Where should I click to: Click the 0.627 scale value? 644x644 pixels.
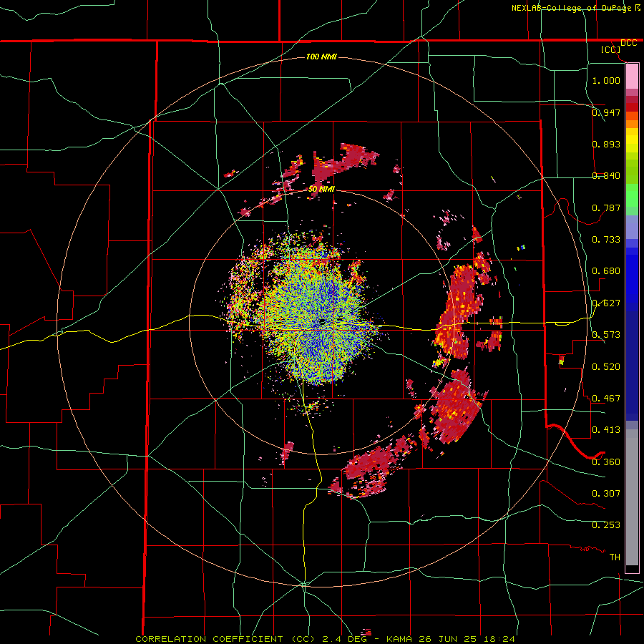point(606,303)
